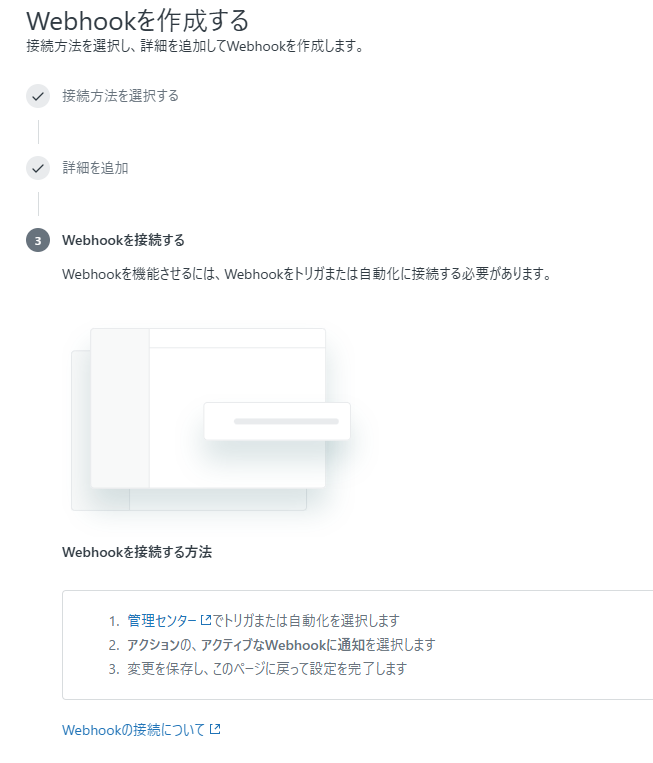Click the floating popup card in illustration

click(277, 421)
